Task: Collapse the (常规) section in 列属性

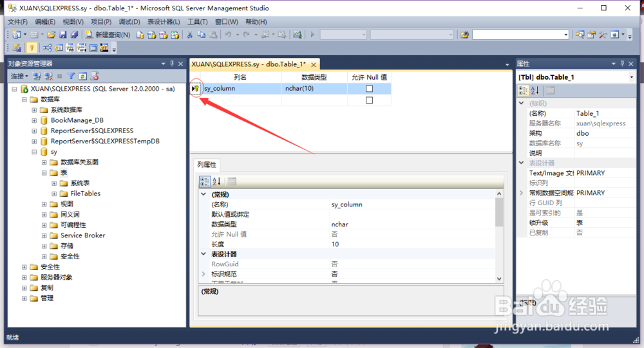Action: pyautogui.click(x=204, y=194)
